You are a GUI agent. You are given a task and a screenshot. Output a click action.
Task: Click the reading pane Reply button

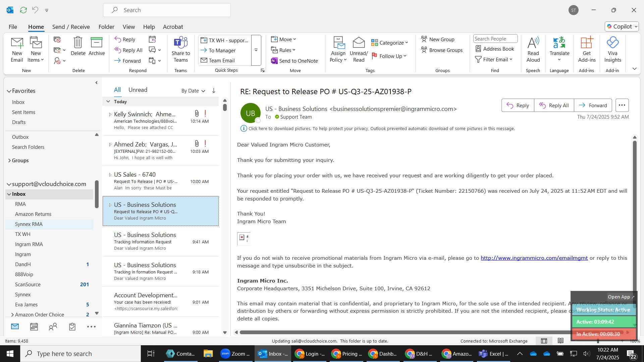[x=518, y=105]
